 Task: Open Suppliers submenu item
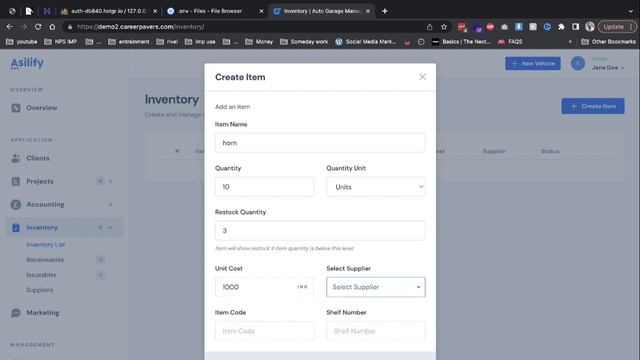40,290
